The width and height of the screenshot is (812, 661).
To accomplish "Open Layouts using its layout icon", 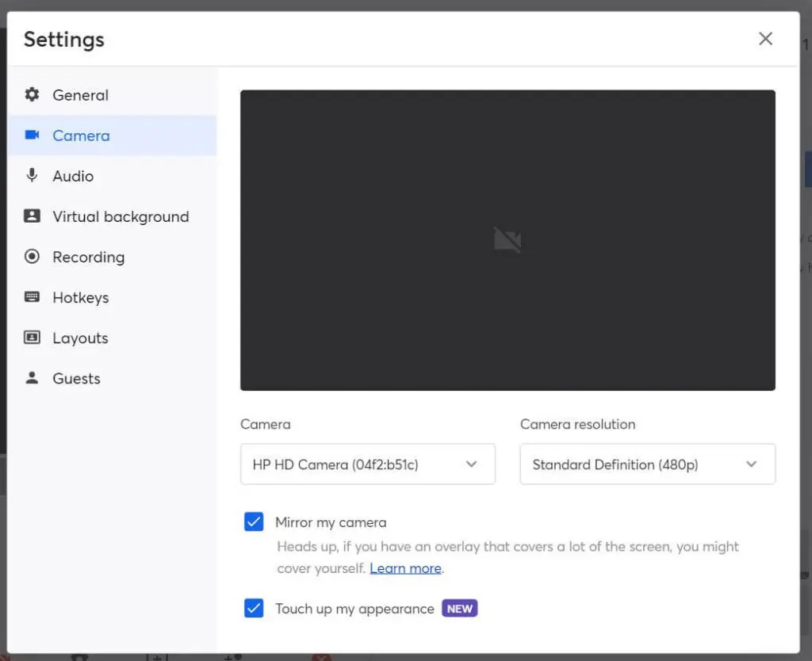I will (32, 337).
